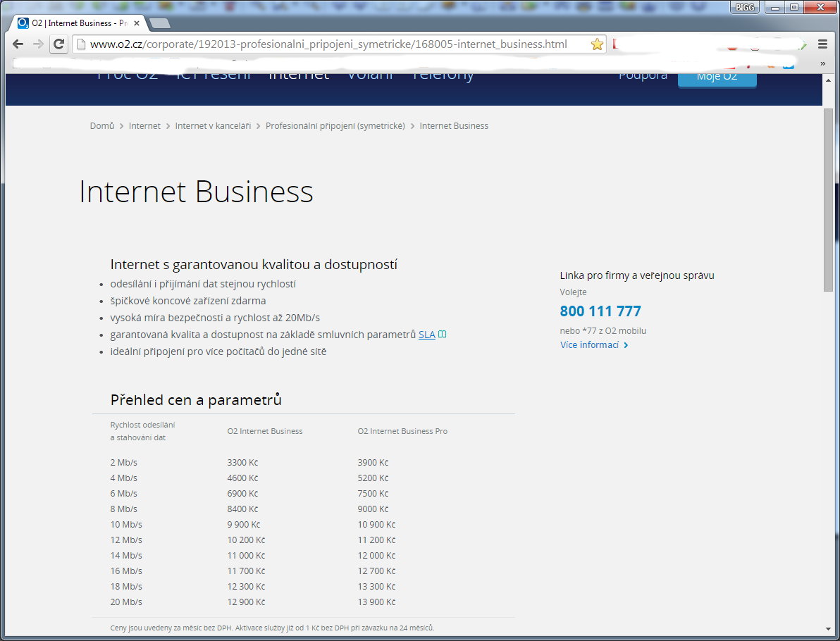840x641 pixels.
Task: Click the vertical scrollbar thumb
Action: pos(828,200)
